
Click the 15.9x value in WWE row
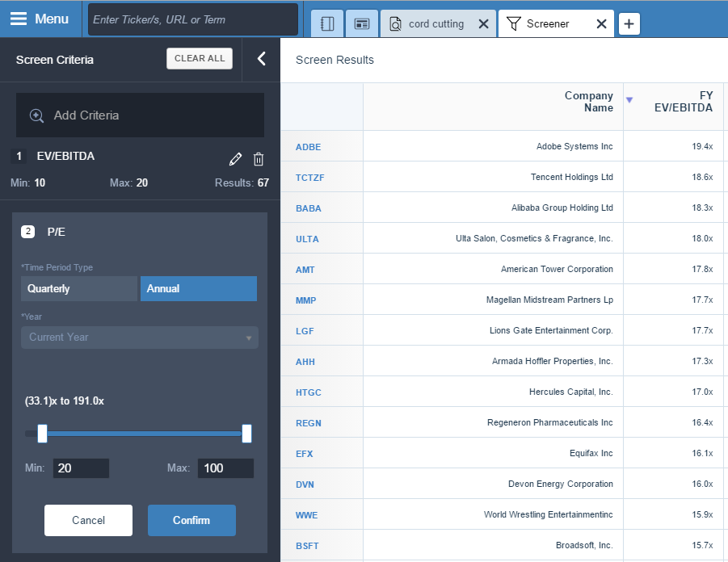702,514
